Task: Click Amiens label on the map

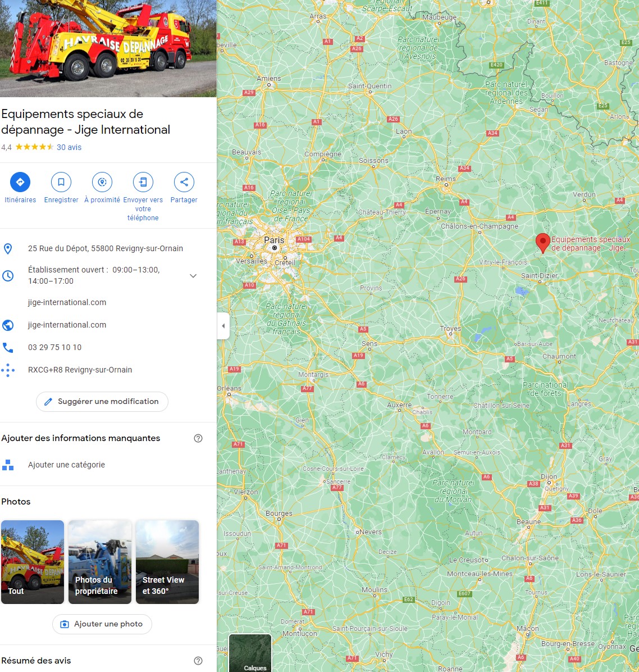Action: coord(268,79)
